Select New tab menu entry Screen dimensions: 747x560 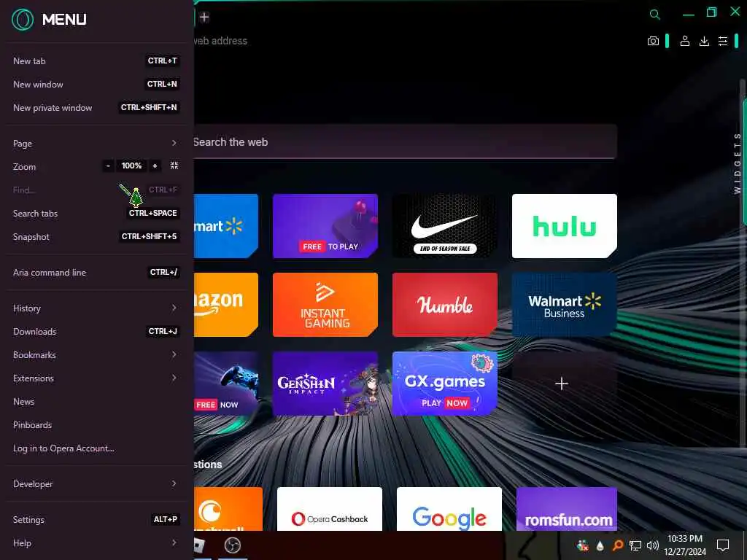pos(97,61)
